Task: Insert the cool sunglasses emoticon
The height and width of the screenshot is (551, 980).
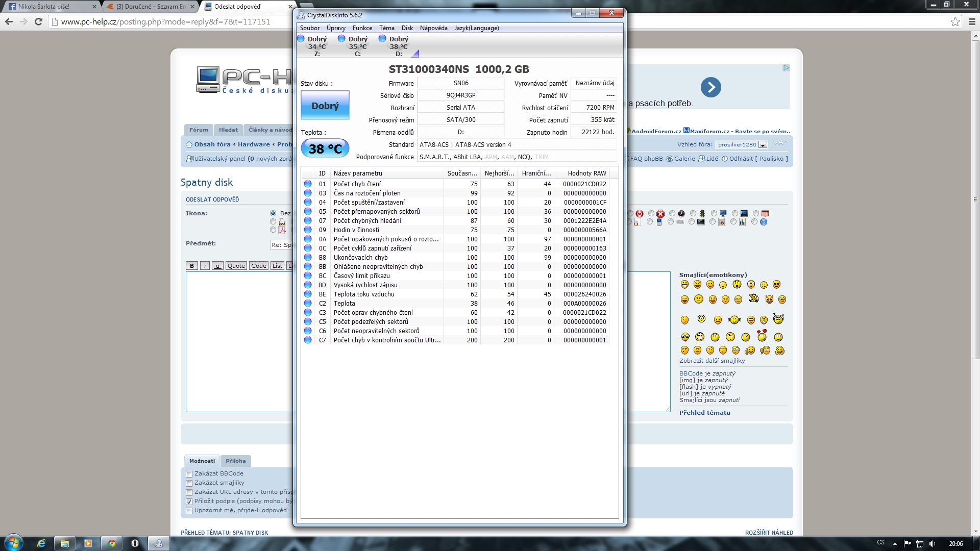Action: (x=776, y=284)
